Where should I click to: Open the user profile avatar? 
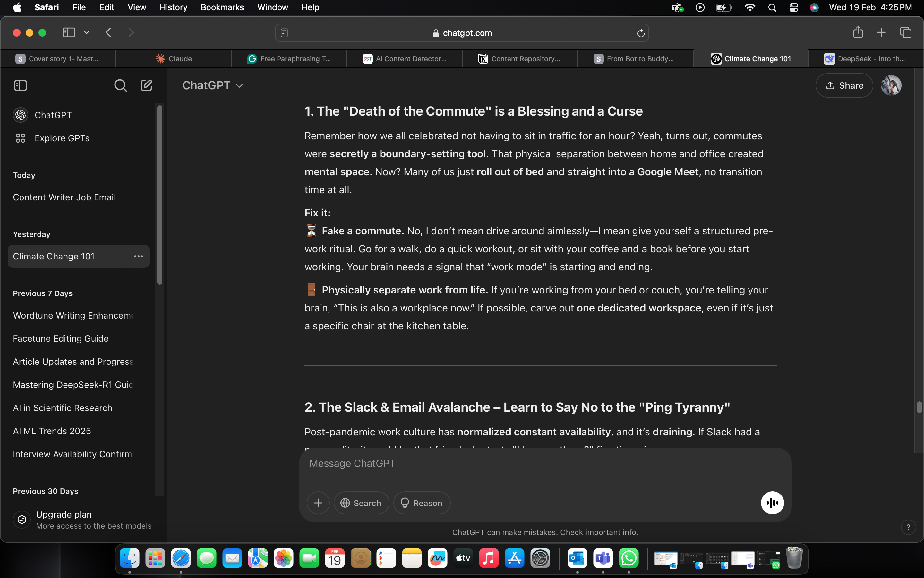(891, 85)
